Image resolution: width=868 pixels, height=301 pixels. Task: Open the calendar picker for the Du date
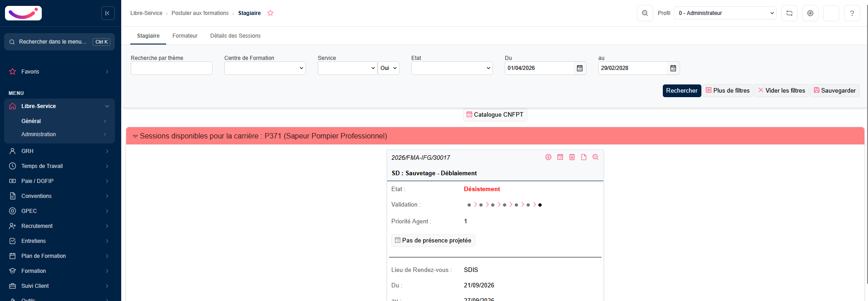pos(580,68)
